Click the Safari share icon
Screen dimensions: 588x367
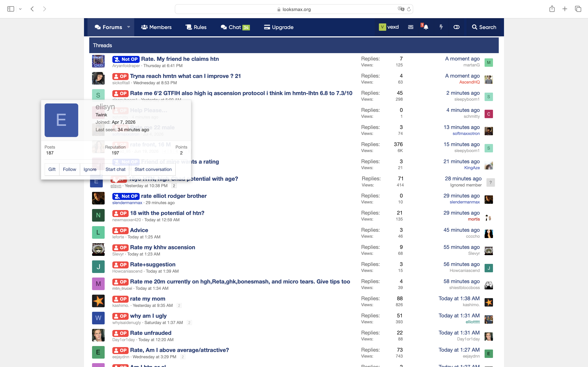point(552,9)
